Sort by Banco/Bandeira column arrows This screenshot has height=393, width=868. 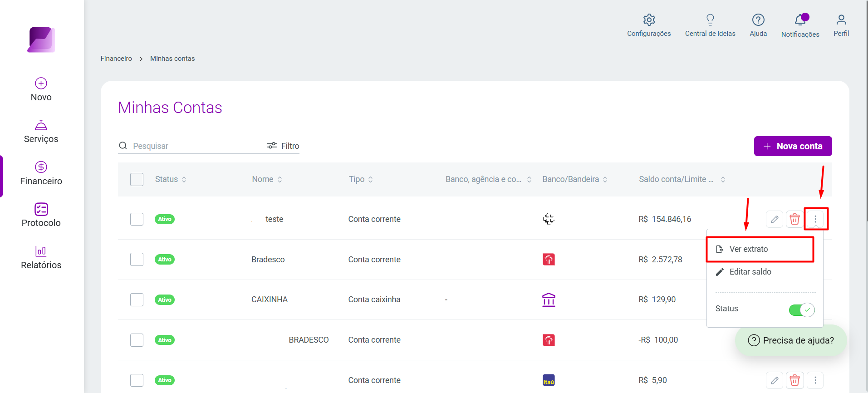tap(605, 179)
